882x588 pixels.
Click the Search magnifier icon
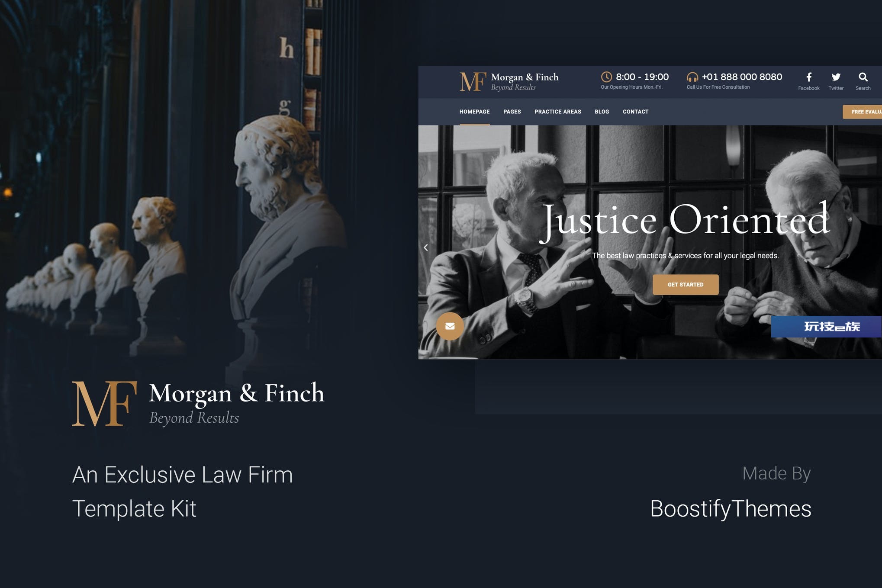click(x=863, y=77)
